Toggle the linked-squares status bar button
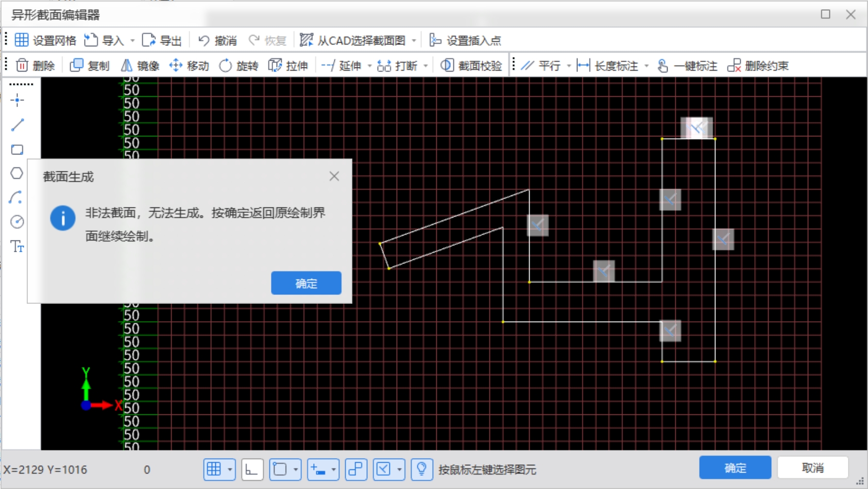The width and height of the screenshot is (868, 489). tap(356, 469)
